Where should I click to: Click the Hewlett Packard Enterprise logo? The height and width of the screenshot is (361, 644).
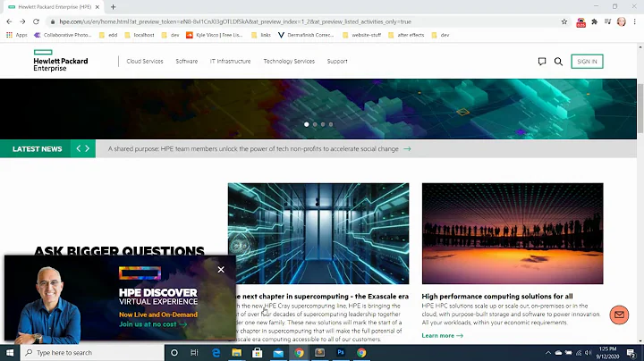61,61
